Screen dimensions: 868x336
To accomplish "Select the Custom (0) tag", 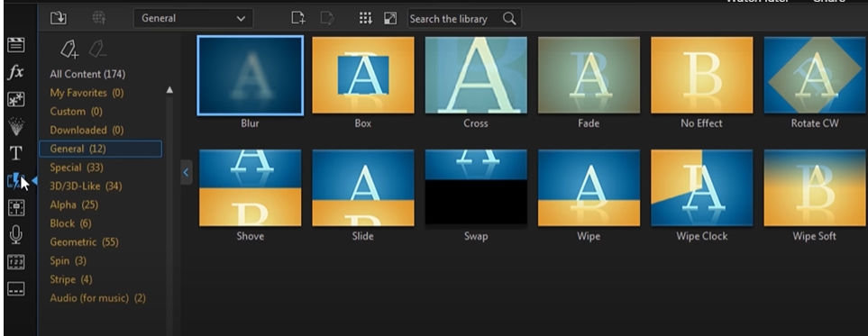I will tap(77, 112).
